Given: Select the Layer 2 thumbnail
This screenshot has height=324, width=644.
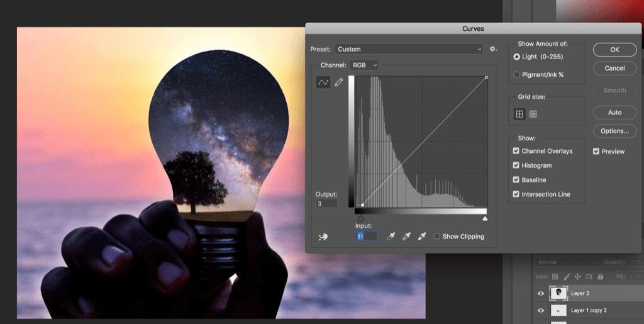Looking at the screenshot, I should pyautogui.click(x=558, y=293).
